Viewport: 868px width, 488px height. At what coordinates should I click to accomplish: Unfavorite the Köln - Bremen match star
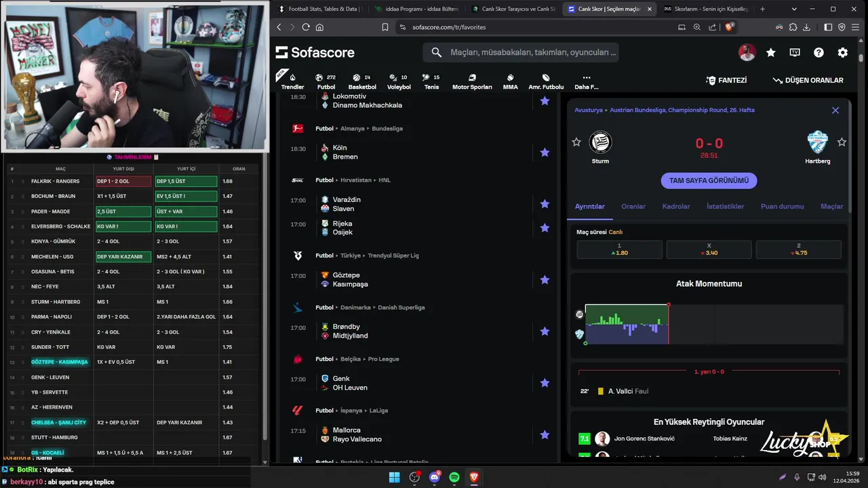(x=545, y=152)
